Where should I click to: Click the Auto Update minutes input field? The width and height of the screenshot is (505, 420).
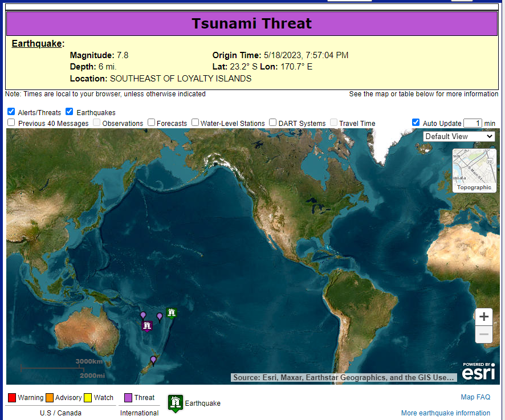[x=473, y=123]
